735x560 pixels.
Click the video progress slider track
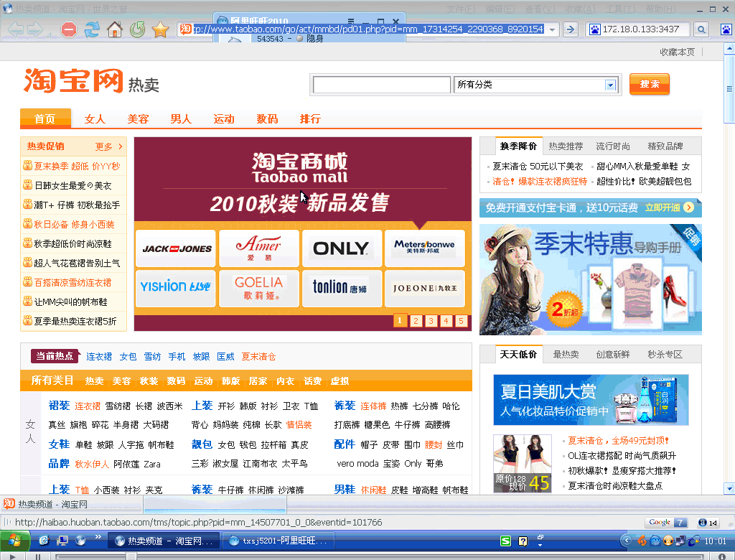tap(379, 556)
